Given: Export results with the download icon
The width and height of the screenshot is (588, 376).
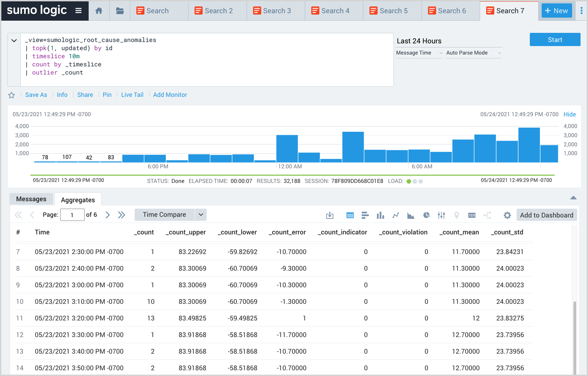Looking at the screenshot, I should 330,215.
